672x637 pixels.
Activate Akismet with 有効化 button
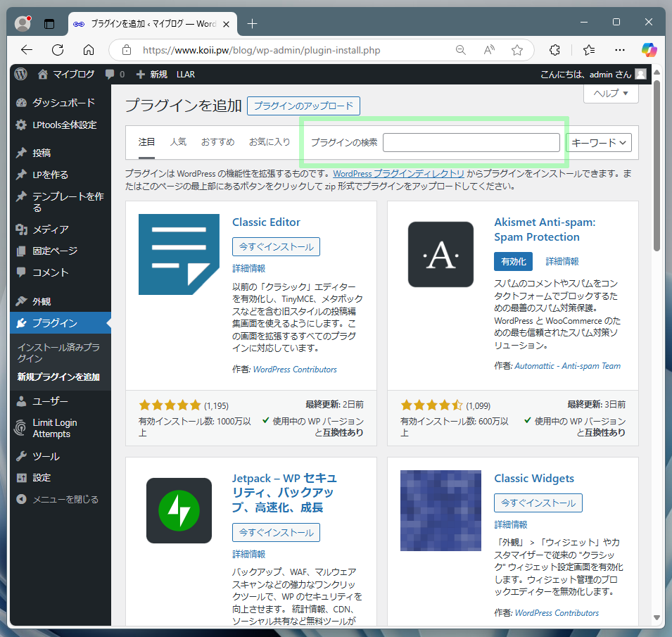click(x=513, y=262)
